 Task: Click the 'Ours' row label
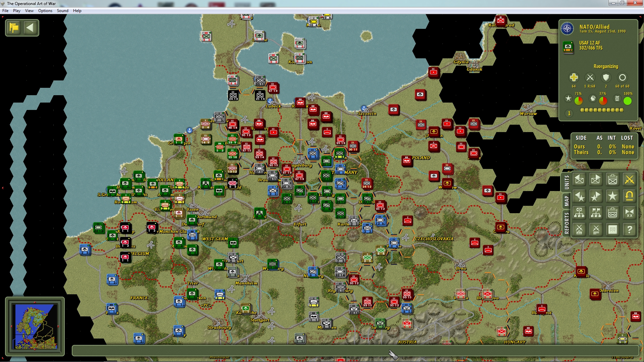point(579,146)
